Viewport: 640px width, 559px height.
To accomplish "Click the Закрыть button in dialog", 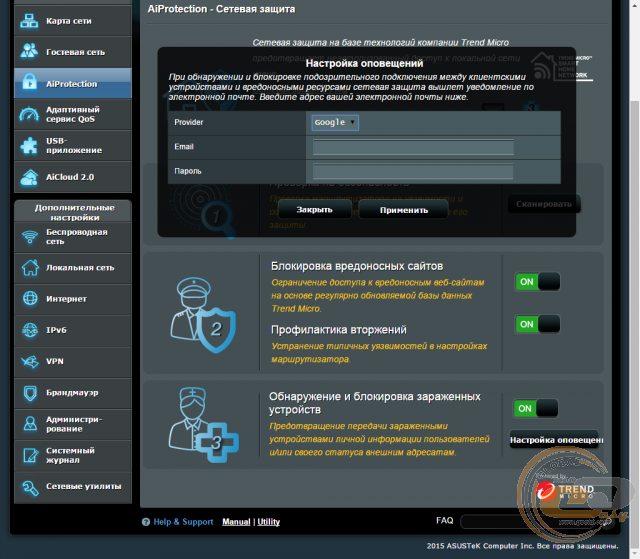I will [314, 210].
